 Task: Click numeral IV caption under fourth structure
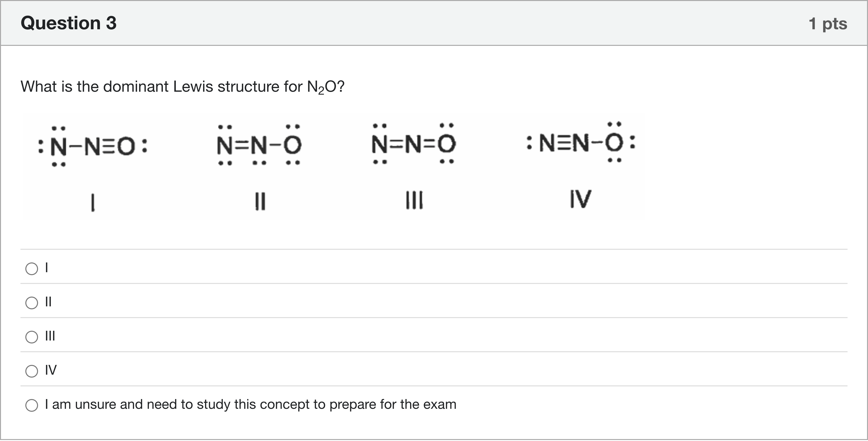tap(580, 199)
